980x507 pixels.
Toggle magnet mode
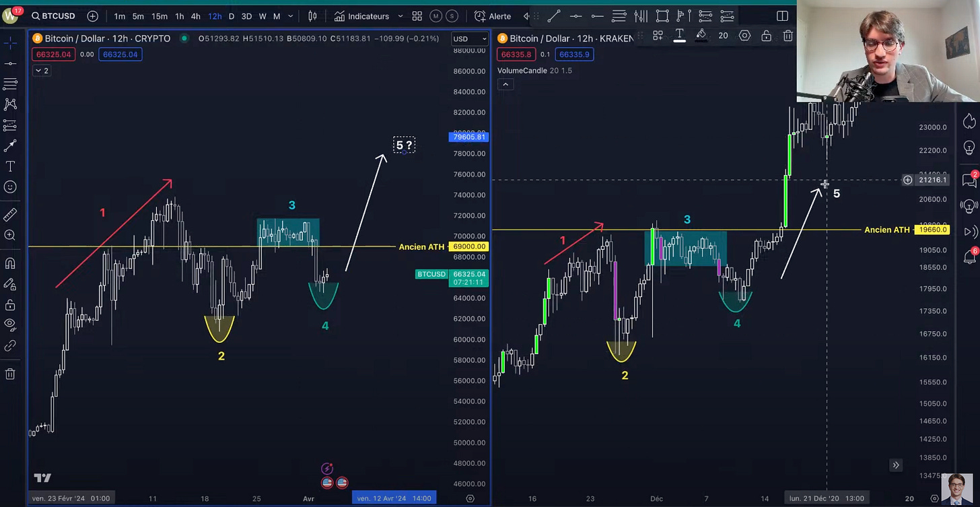click(x=10, y=263)
